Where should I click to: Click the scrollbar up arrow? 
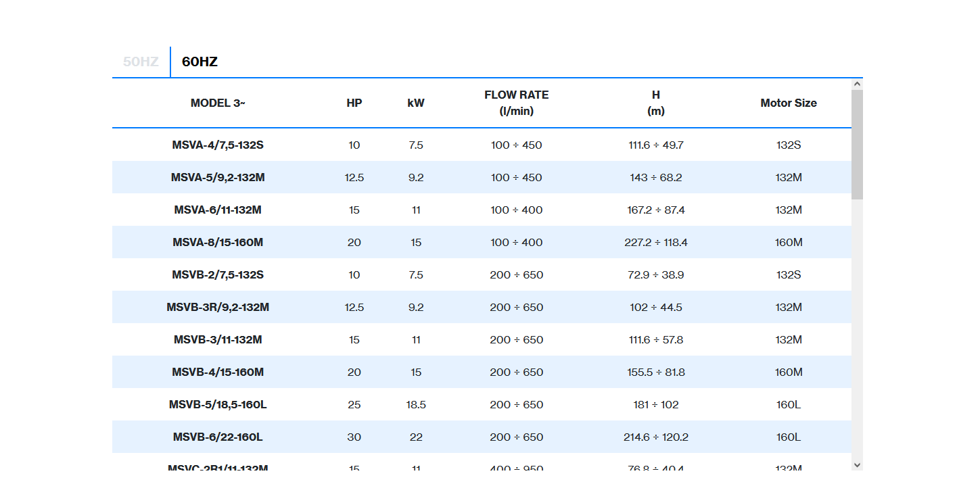(857, 84)
